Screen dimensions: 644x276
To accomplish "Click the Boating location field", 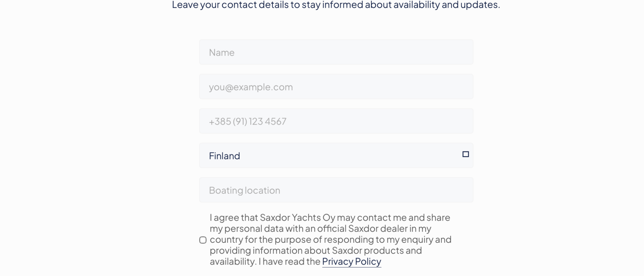I will click(336, 190).
